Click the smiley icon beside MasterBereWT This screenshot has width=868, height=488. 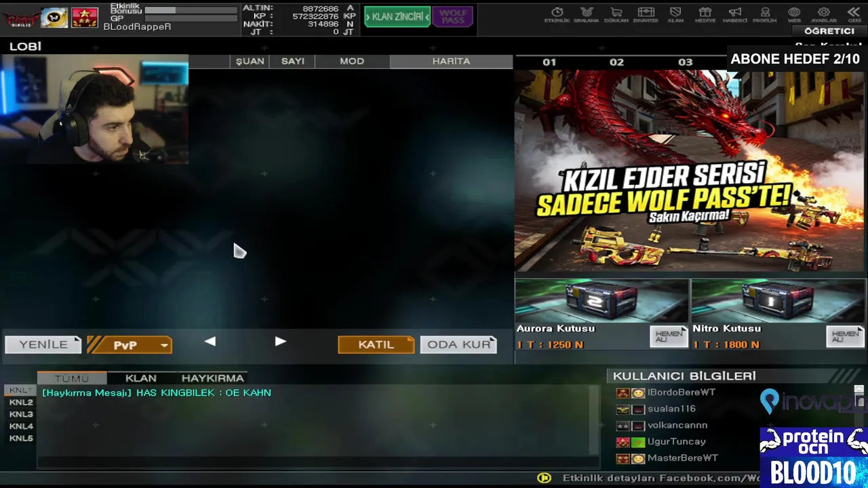[x=638, y=459]
